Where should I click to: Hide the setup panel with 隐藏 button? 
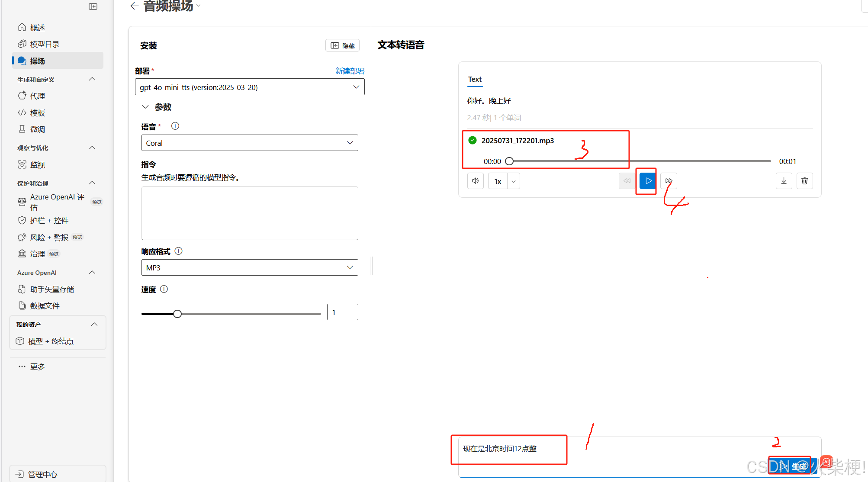click(342, 45)
